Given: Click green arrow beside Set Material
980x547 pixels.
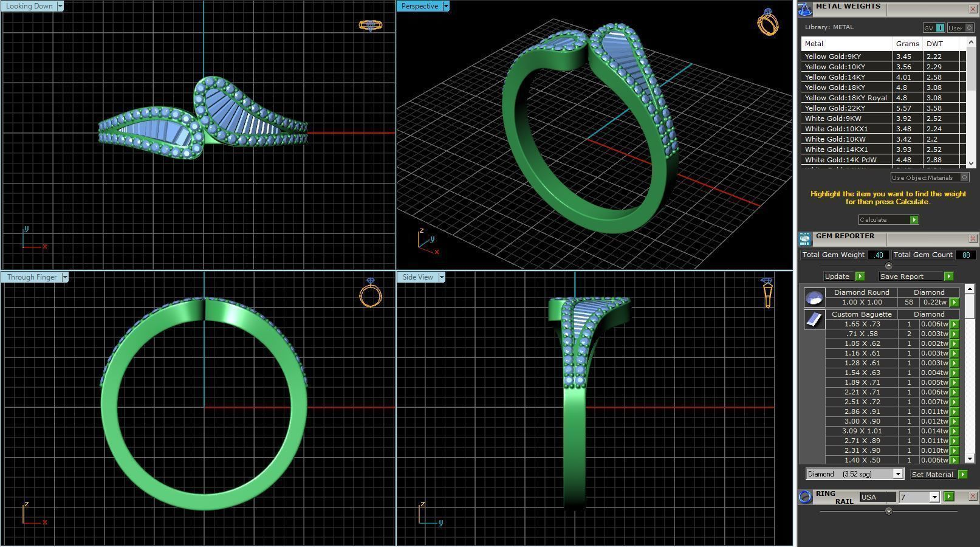Looking at the screenshot, I should [962, 474].
